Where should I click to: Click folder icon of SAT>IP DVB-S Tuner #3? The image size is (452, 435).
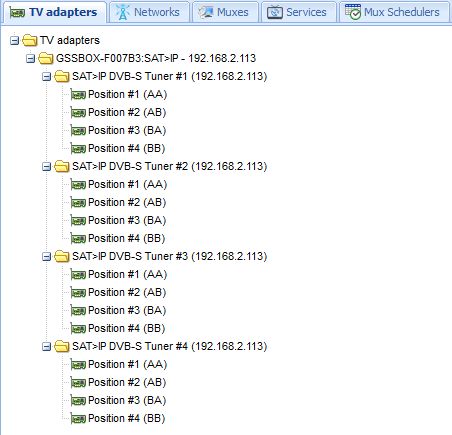tap(62, 256)
